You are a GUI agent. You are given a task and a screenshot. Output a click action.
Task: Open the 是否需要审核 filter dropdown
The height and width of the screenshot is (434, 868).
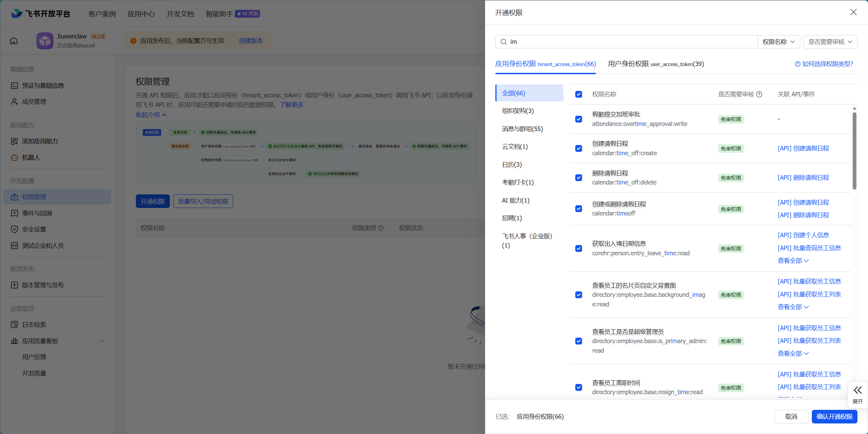[830, 42]
